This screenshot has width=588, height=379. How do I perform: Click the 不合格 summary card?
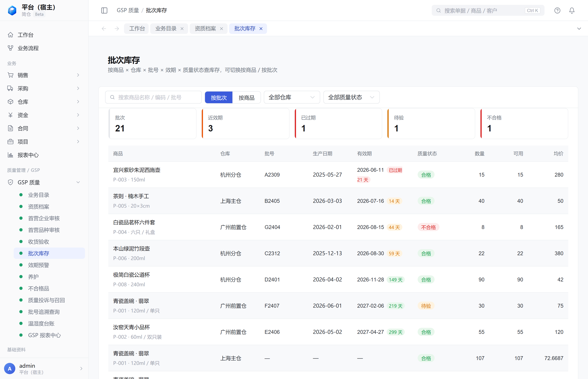coord(524,124)
